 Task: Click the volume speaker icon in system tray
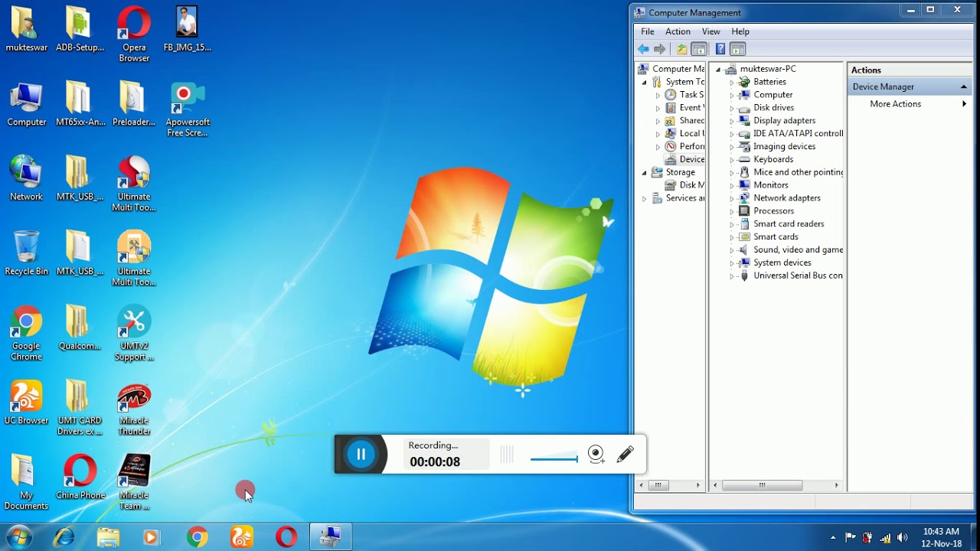click(x=902, y=537)
